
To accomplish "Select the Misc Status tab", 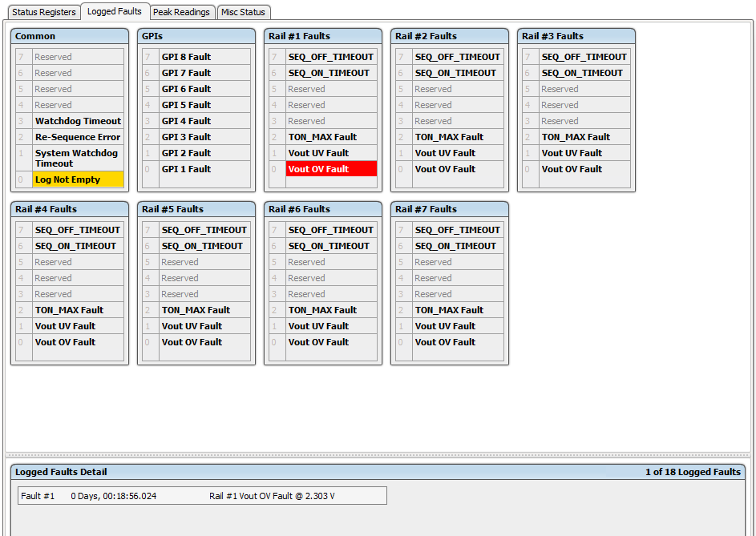I will [243, 12].
